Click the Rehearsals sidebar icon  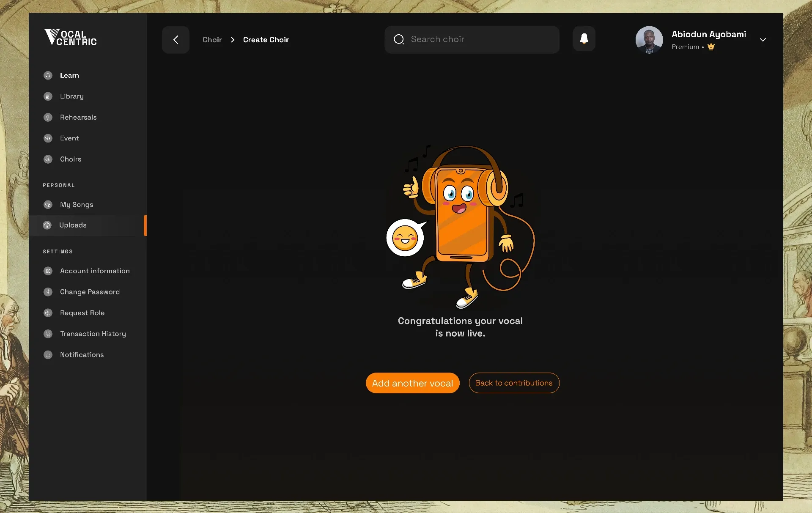coord(48,117)
